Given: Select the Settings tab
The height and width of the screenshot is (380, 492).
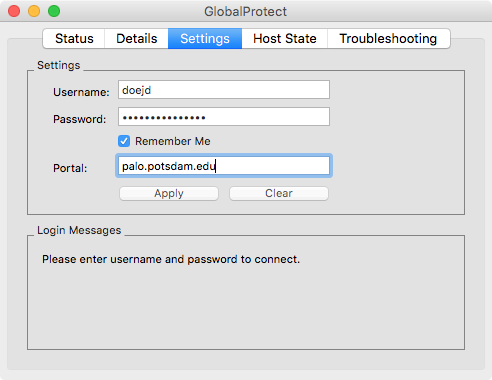Looking at the screenshot, I should coord(205,39).
